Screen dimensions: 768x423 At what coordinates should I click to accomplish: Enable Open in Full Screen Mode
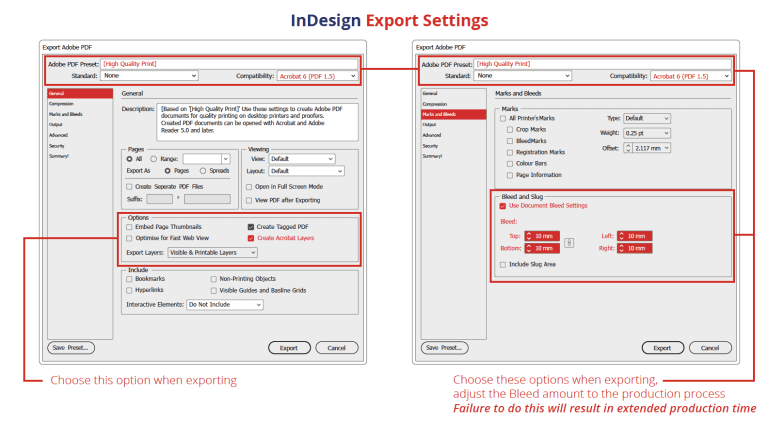pos(249,187)
